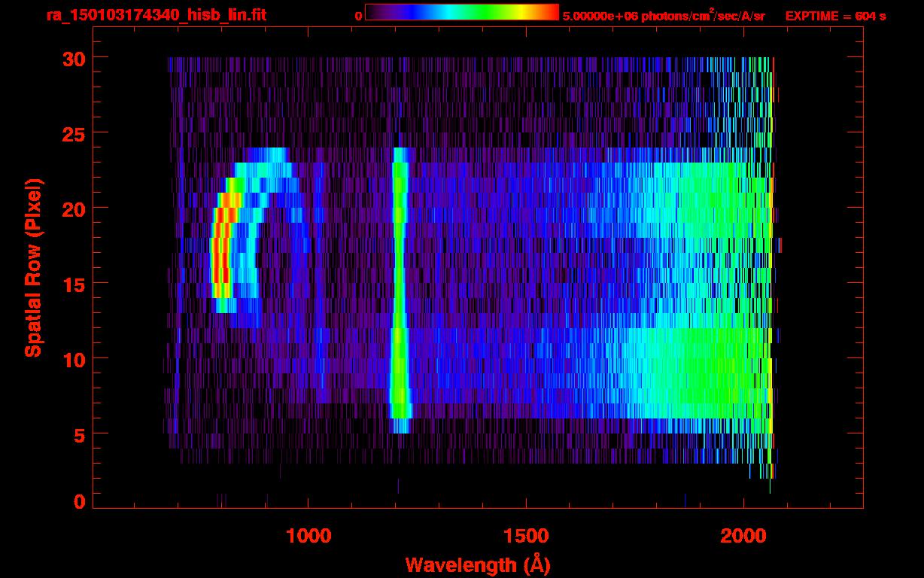Screen dimensions: 924x578
Task: Click the vertical emission line near 1200 Å
Action: 399,286
